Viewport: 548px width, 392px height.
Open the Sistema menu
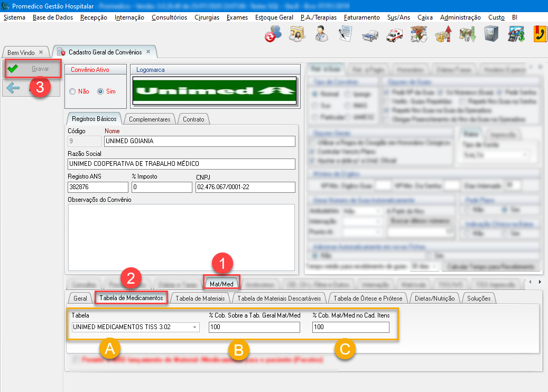[14, 17]
